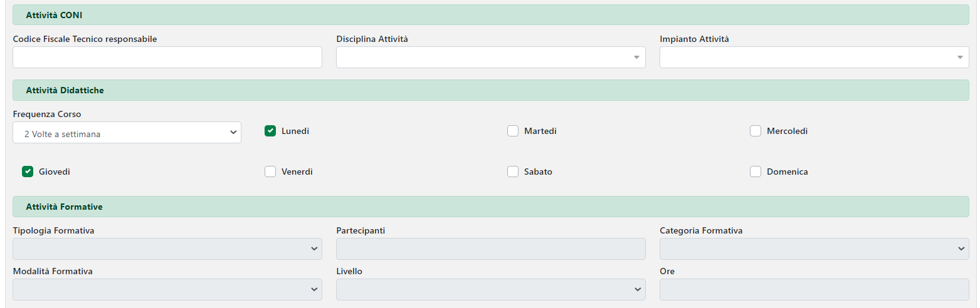
Task: Uncheck the Lunedì checkbox
Action: 270,131
